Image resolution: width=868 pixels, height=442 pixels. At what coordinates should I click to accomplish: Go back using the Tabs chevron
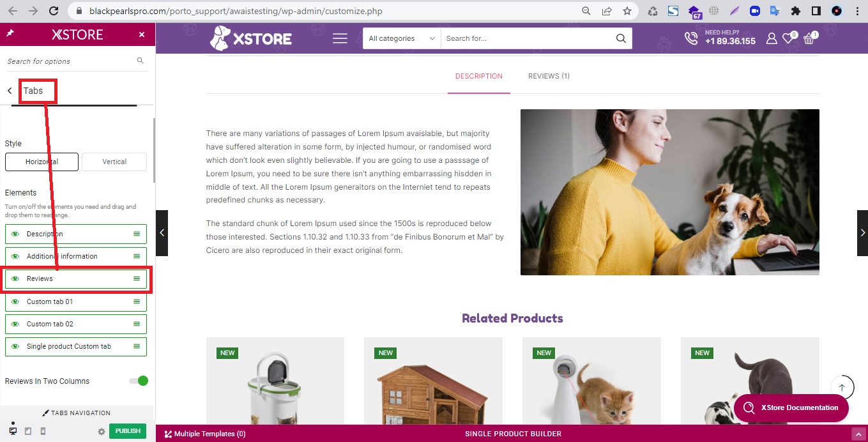tap(10, 91)
